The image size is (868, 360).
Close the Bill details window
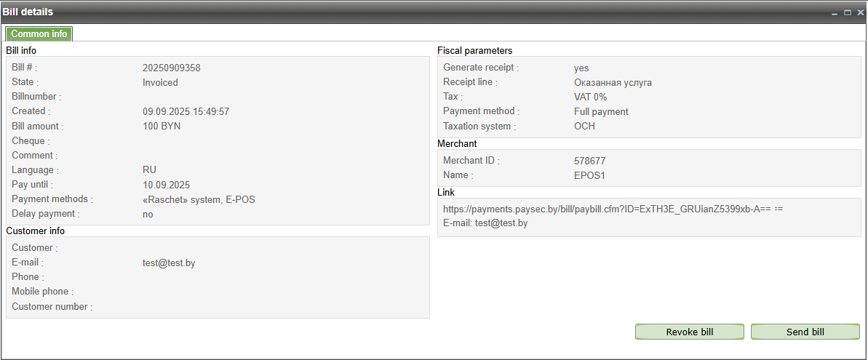pos(859,12)
